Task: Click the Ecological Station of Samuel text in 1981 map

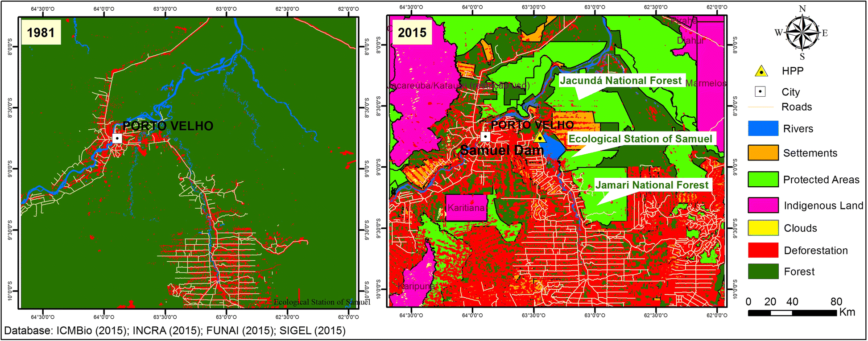Action: (x=322, y=302)
